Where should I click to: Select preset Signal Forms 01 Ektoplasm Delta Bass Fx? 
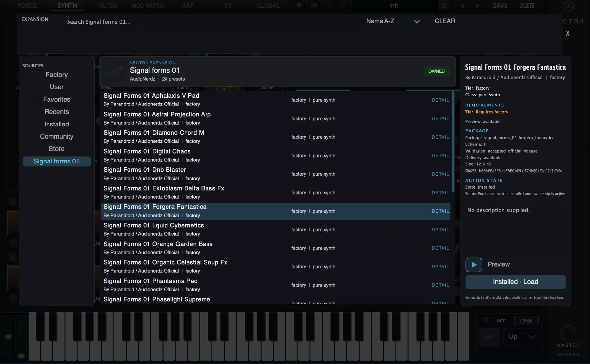click(276, 192)
